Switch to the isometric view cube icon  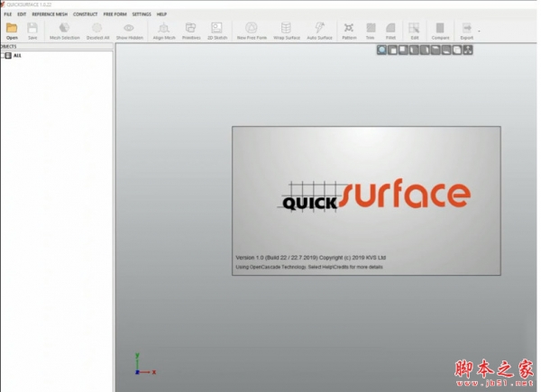point(457,50)
